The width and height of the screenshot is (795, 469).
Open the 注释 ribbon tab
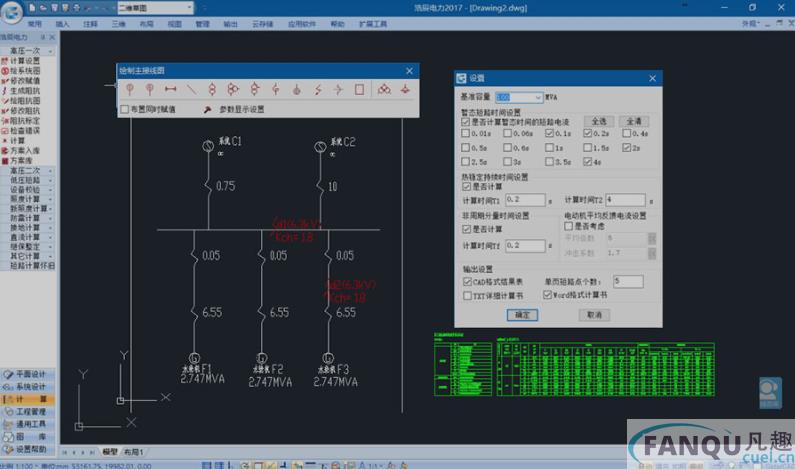click(x=90, y=24)
